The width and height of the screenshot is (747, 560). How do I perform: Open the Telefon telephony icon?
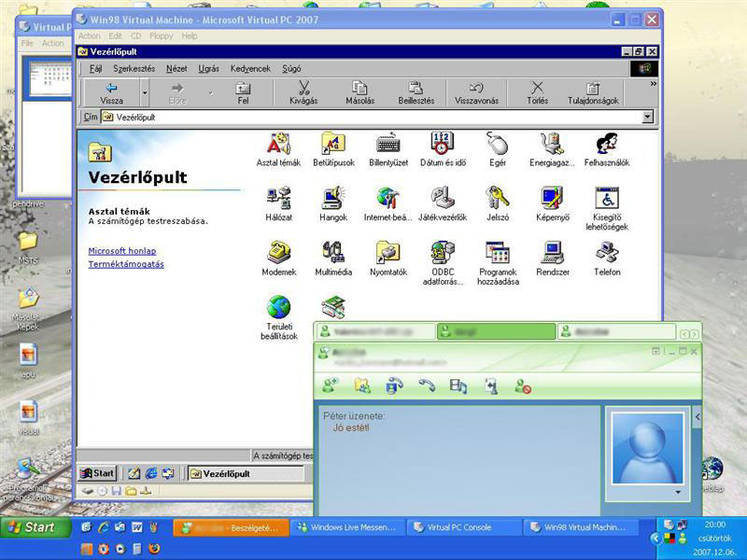click(607, 259)
